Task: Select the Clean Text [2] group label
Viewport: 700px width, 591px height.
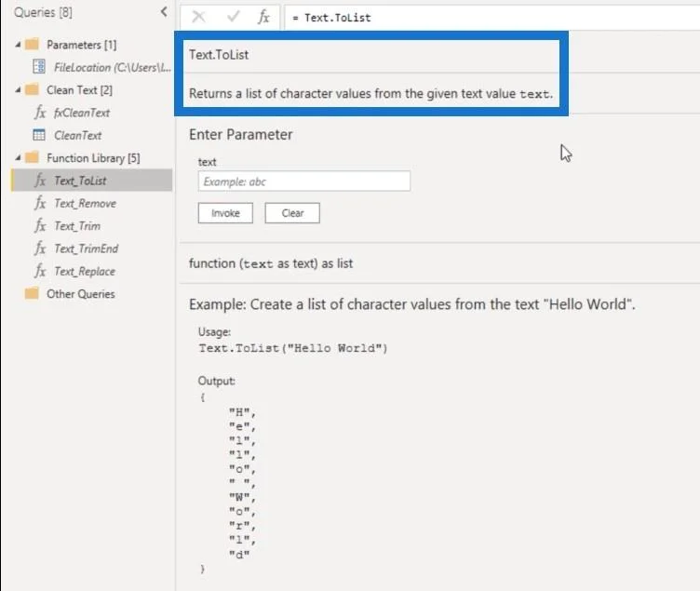Action: click(x=79, y=89)
